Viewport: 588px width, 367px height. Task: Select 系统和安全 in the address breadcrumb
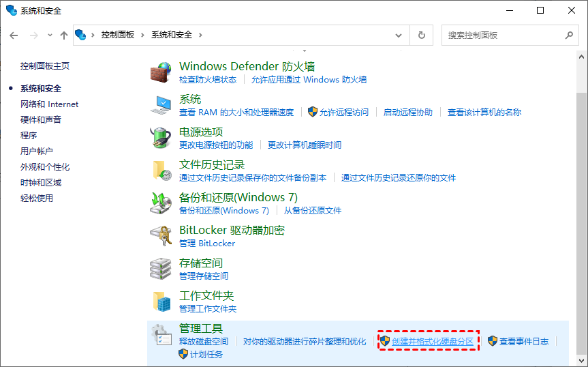click(172, 35)
